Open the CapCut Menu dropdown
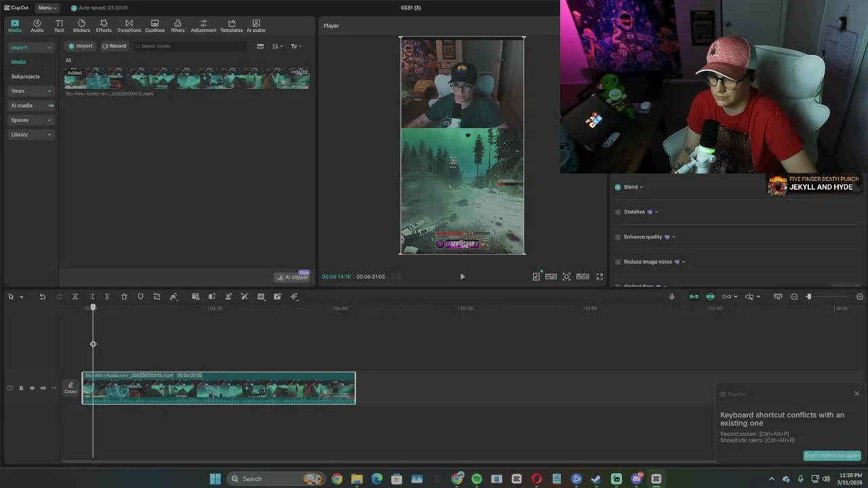868x488 pixels. click(47, 7)
